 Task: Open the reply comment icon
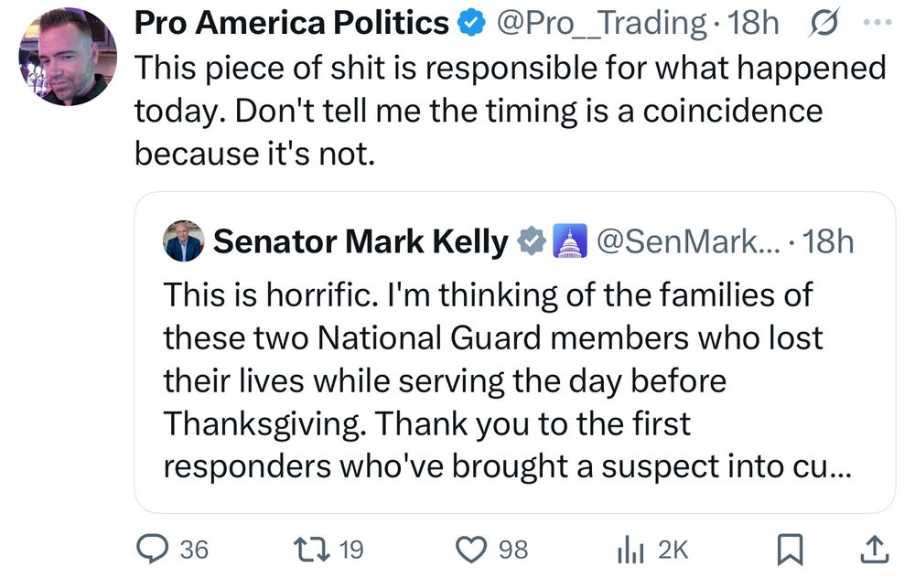coord(149,549)
